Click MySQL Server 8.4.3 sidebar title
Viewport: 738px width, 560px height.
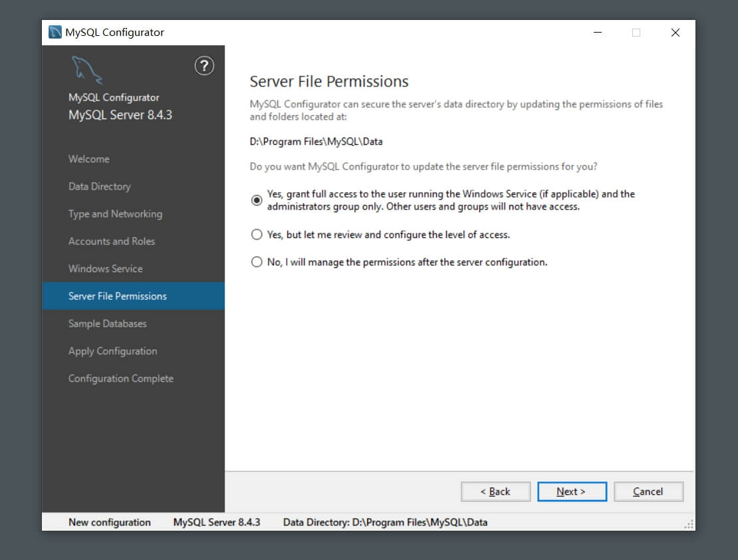tap(120, 115)
